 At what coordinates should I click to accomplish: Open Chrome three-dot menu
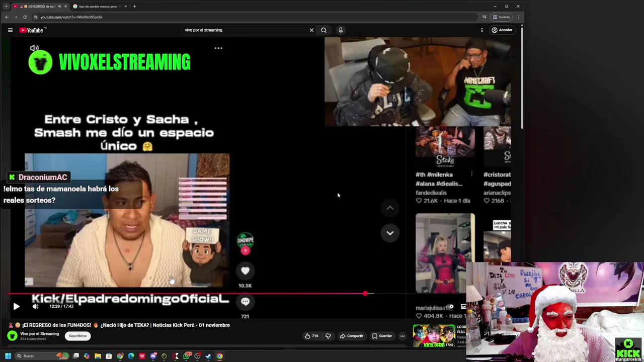518,17
